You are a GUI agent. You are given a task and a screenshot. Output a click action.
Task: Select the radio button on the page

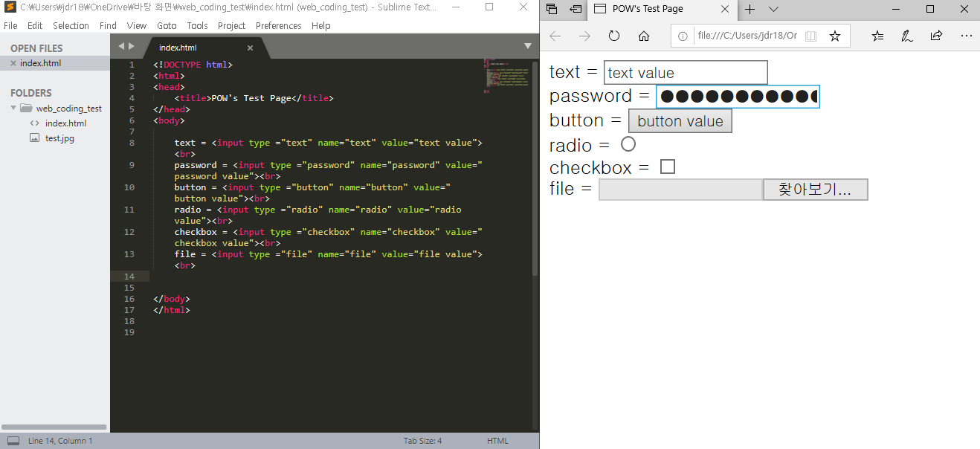pyautogui.click(x=628, y=143)
